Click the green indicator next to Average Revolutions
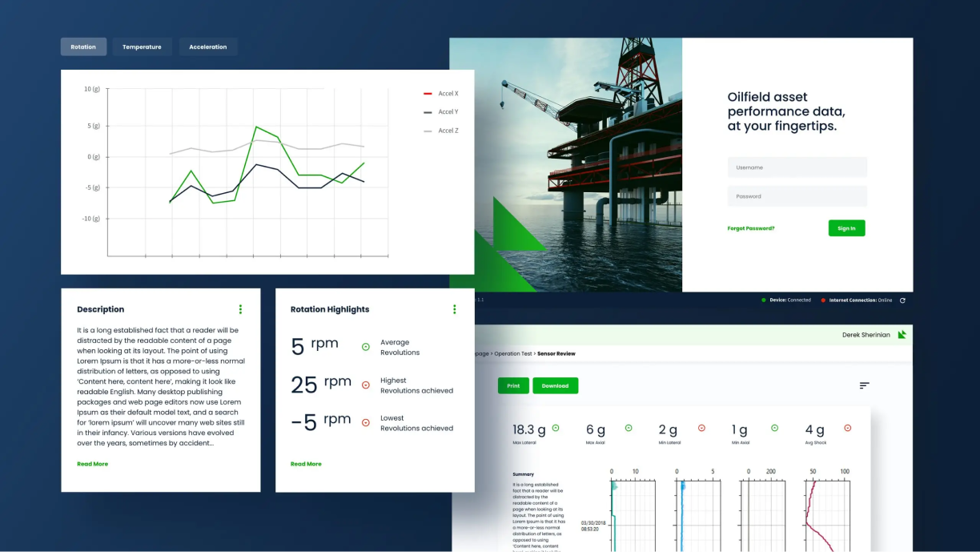Image resolution: width=980 pixels, height=552 pixels. pos(366,347)
